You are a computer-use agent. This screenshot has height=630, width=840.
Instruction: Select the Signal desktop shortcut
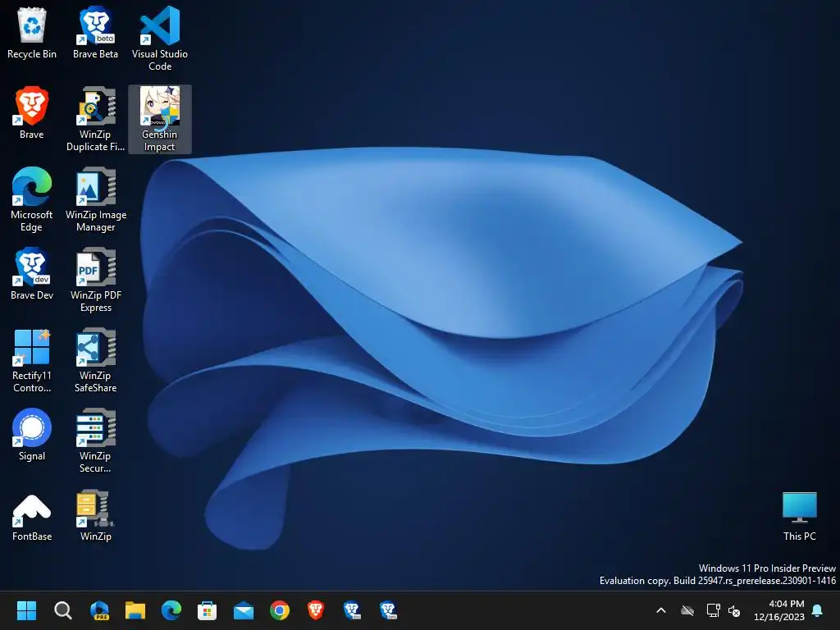[32, 435]
